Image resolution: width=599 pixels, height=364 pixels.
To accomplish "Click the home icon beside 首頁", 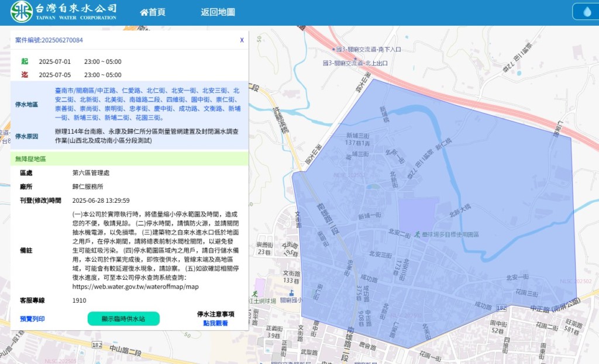I will coord(144,12).
